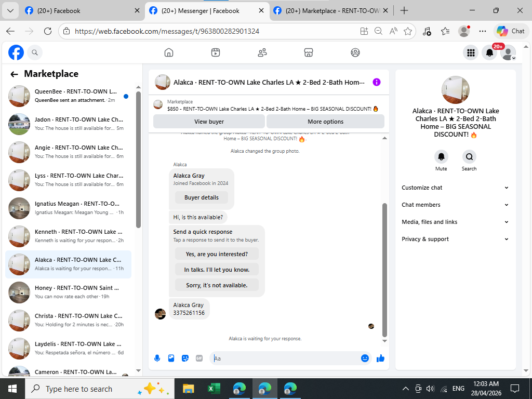Viewport: 532px width, 399px height.
Task: Open the Groups profile-circle icon
Action: pos(355,52)
